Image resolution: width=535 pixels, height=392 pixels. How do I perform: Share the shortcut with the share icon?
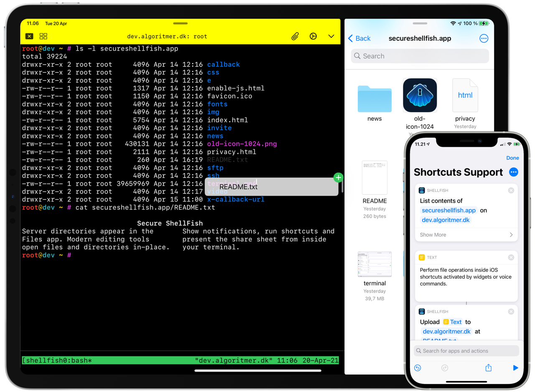click(488, 368)
